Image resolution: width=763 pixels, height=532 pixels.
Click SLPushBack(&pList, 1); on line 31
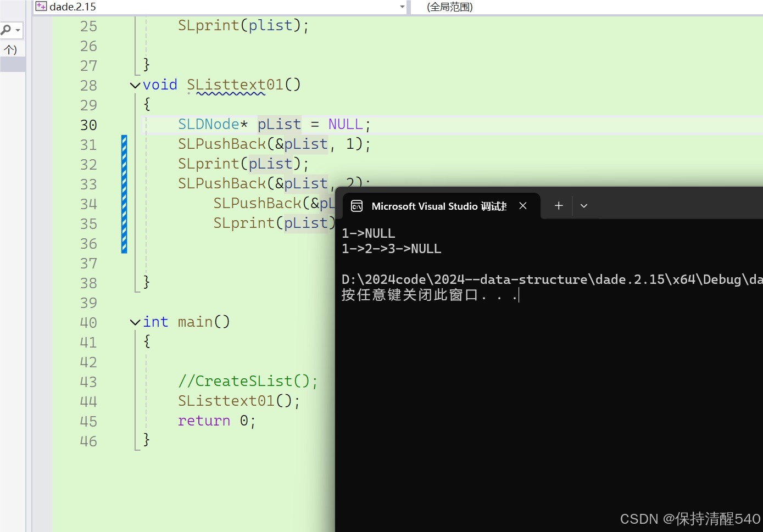pos(275,144)
